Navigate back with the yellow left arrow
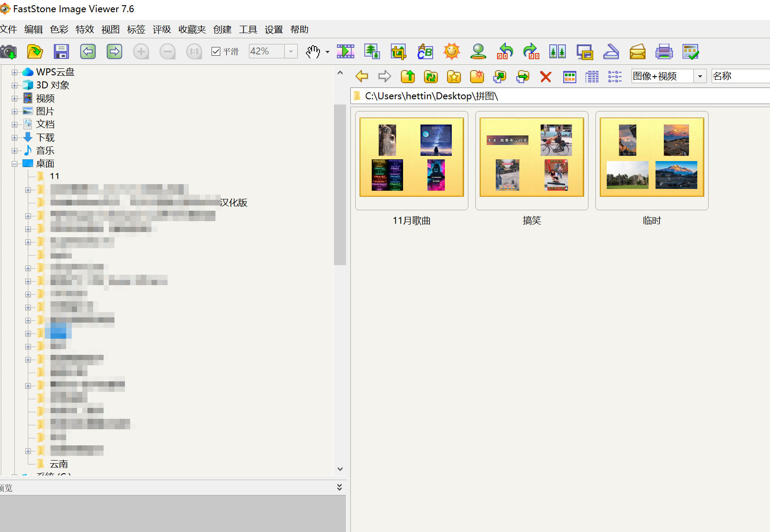This screenshot has height=532, width=770. 362,77
